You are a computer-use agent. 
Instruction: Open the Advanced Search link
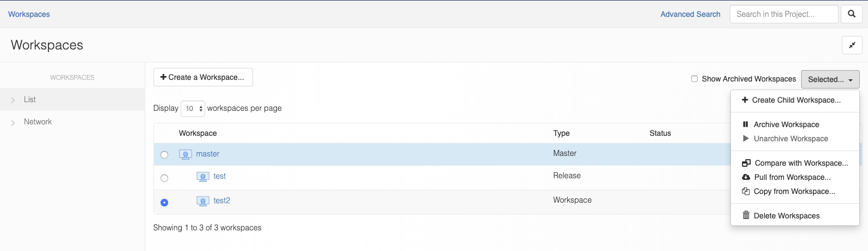tap(690, 14)
